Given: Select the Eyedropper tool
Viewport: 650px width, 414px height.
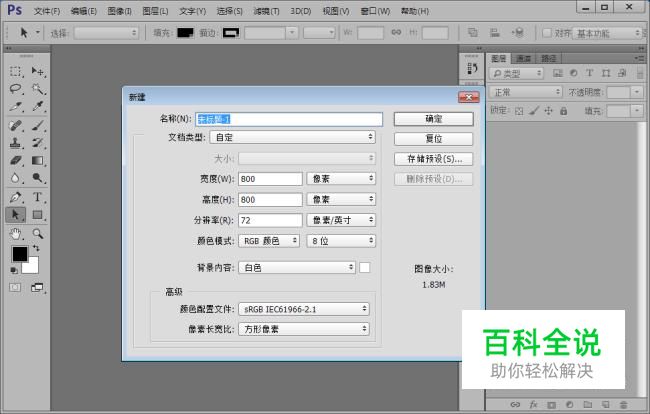Looking at the screenshot, I should point(38,106).
